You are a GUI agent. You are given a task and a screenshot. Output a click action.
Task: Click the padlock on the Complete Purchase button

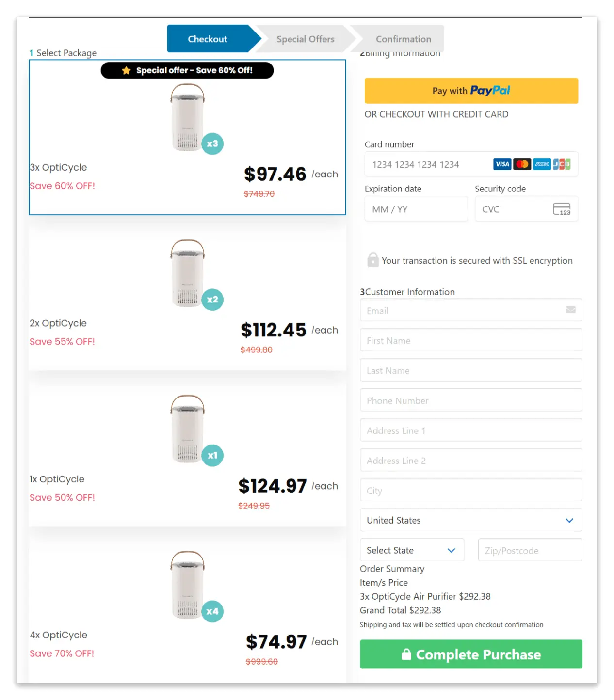click(x=406, y=654)
